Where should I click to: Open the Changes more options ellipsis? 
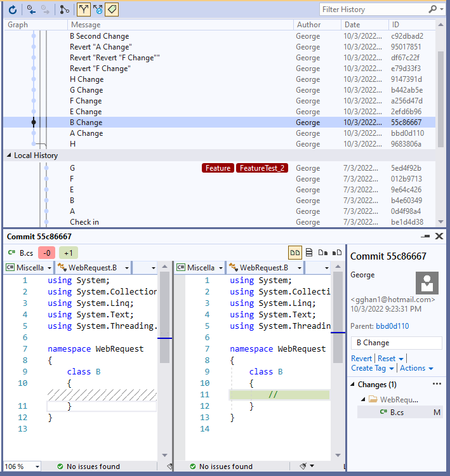pos(437,384)
